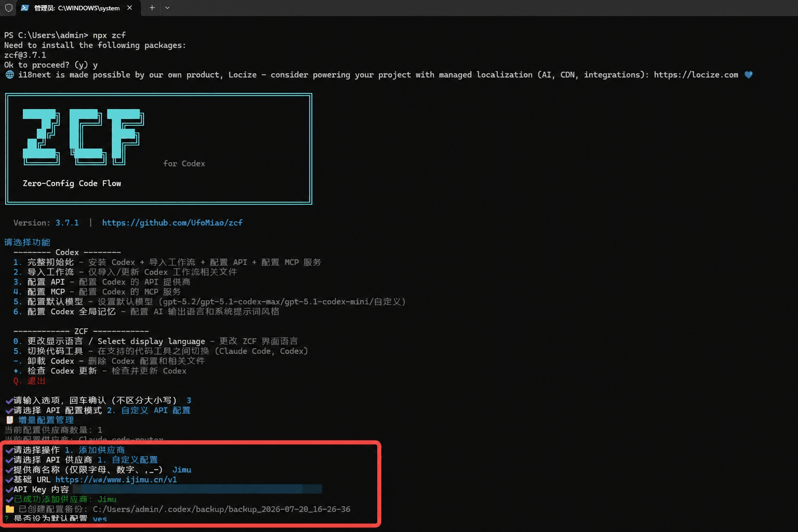The width and height of the screenshot is (798, 532).
Task: Click the blue heart icon after locize.com
Action: [x=748, y=75]
